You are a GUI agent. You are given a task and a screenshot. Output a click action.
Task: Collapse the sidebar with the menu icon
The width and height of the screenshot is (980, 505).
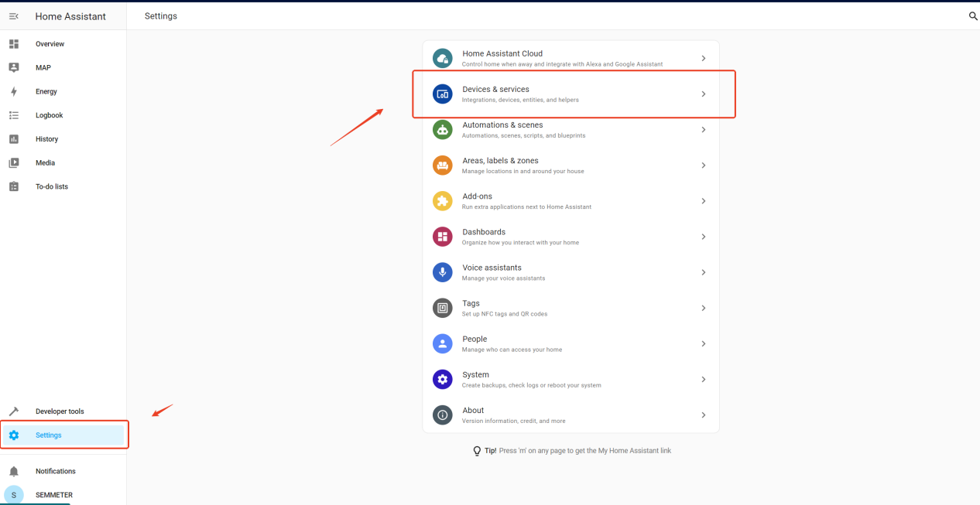coord(13,16)
